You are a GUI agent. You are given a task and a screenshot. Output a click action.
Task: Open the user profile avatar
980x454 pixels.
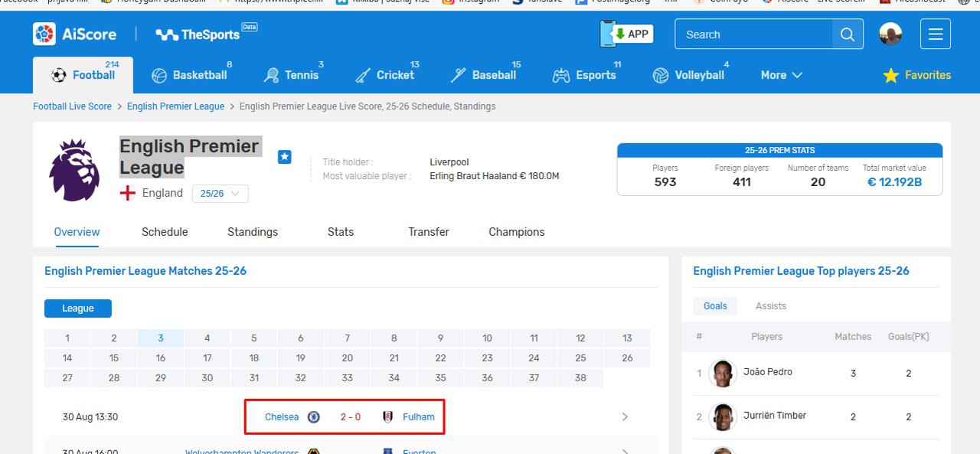point(890,34)
